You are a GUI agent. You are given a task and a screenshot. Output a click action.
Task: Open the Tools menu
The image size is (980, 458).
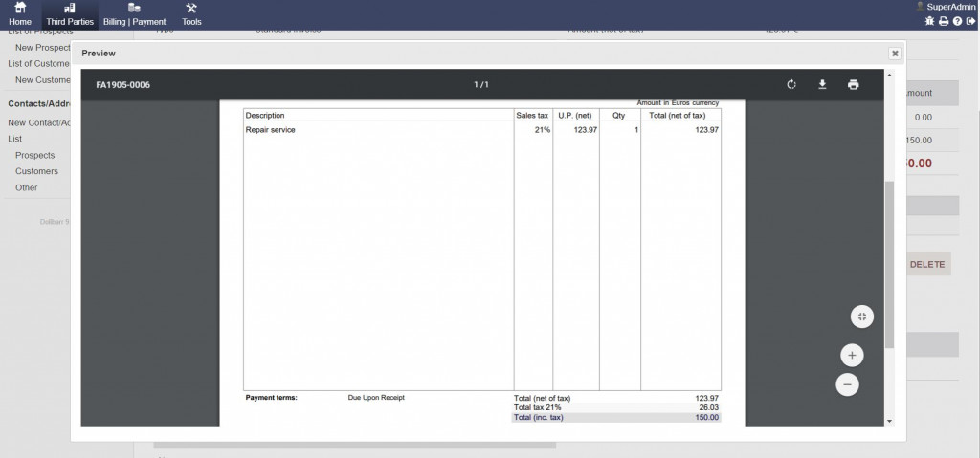pos(191,14)
